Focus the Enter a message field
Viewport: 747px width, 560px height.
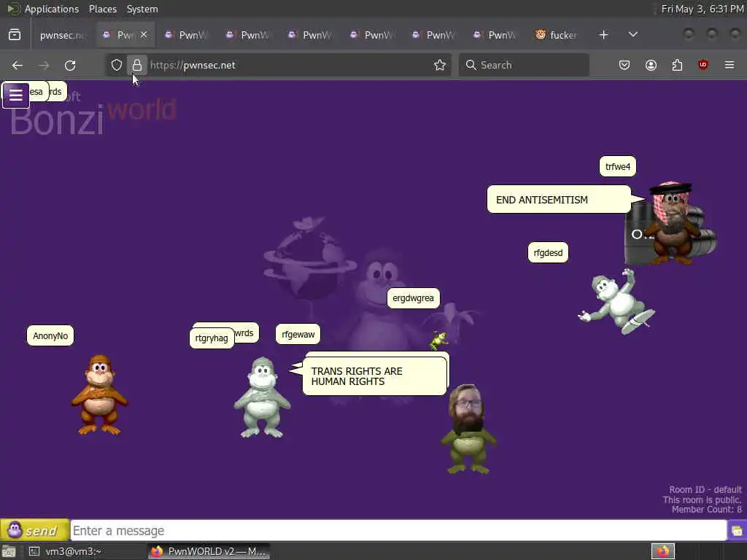pos(398,531)
